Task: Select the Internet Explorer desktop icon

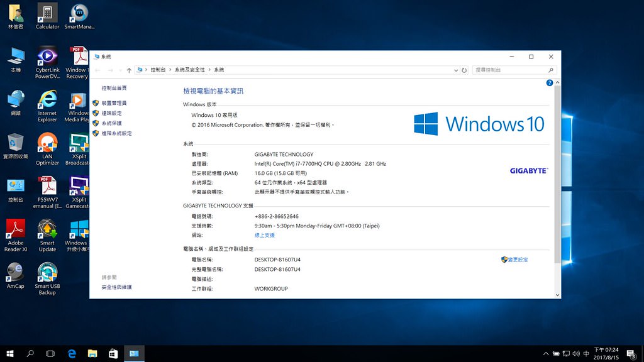Action: coord(47,106)
